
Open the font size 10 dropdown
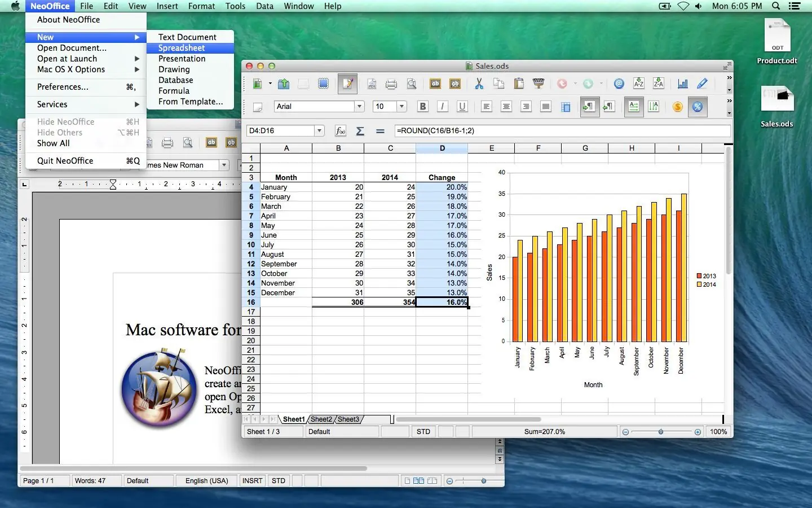pyautogui.click(x=401, y=107)
